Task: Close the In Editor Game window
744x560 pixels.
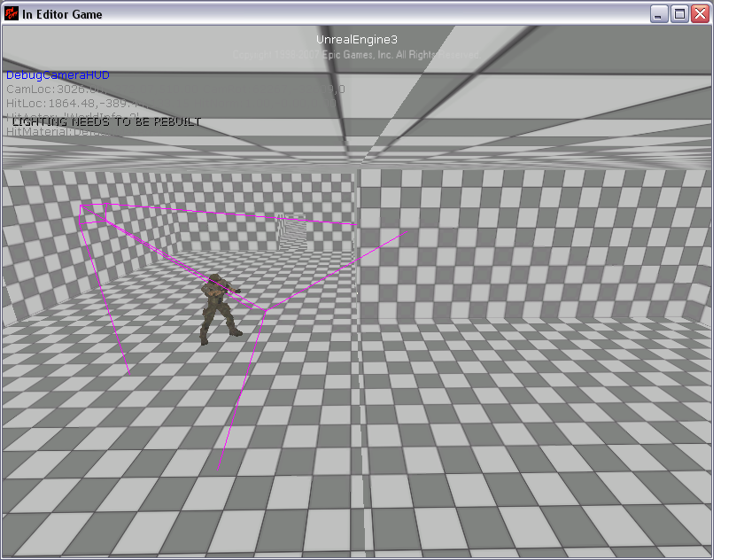Action: tap(700, 14)
